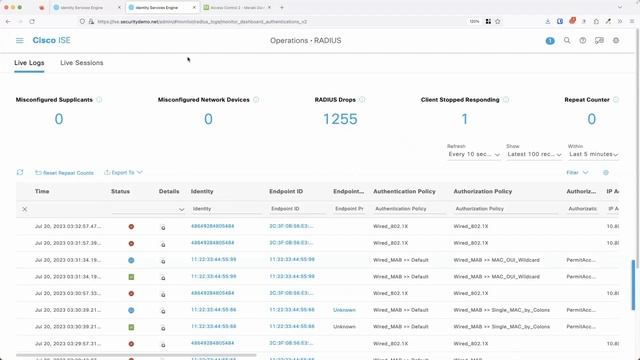This screenshot has width=640, height=360.
Task: Expand the Refresh interval dropdown
Action: click(x=474, y=154)
